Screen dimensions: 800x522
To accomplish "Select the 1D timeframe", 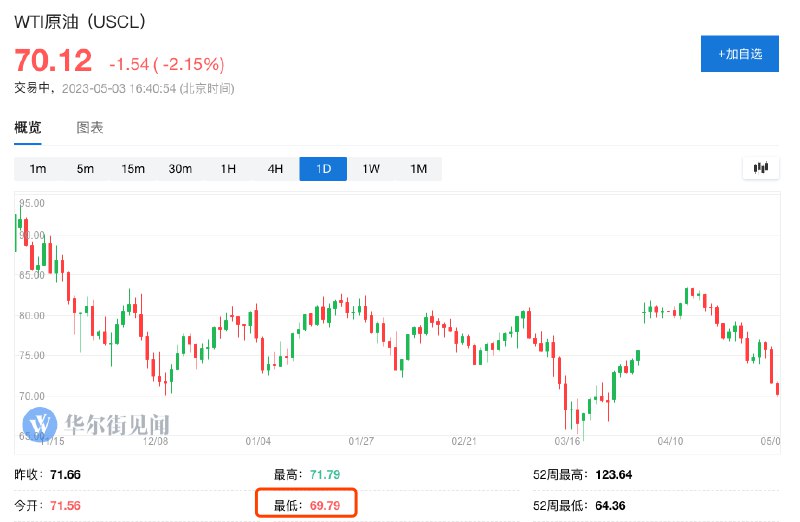I will point(323,169).
